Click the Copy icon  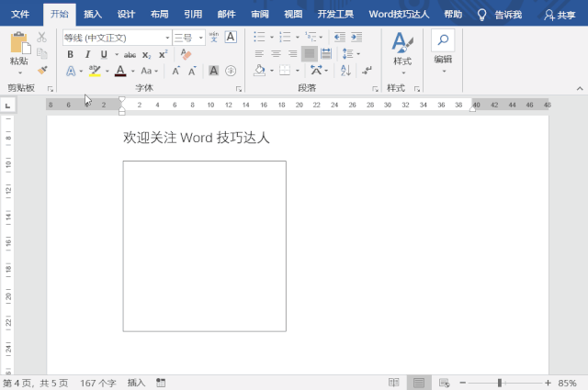(41, 53)
